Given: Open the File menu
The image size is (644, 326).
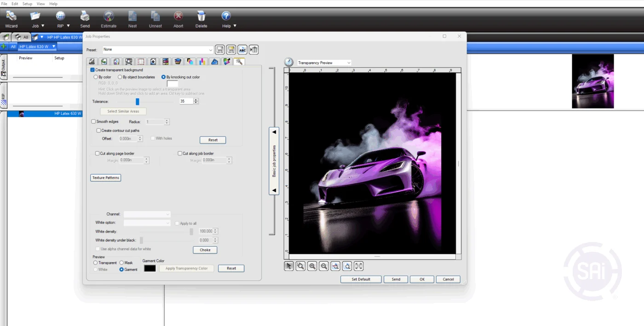Looking at the screenshot, I should 4,4.
